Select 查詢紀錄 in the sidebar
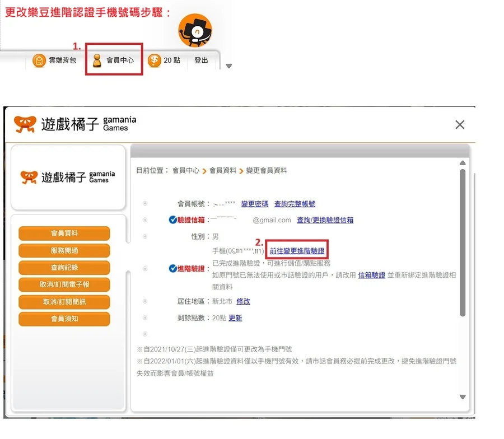 click(x=64, y=268)
